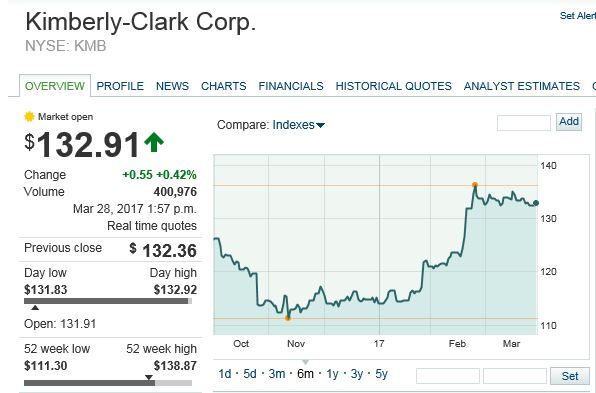Click the Set date range button
The width and height of the screenshot is (596, 393).
570,376
